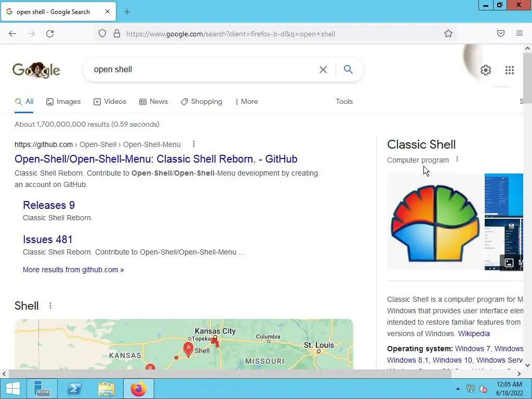Click into the 'open shell' search field

pos(204,70)
